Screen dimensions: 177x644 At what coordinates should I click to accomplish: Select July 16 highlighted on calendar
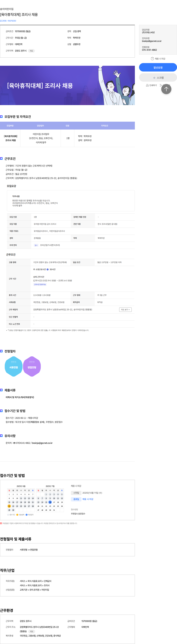[50, 502]
